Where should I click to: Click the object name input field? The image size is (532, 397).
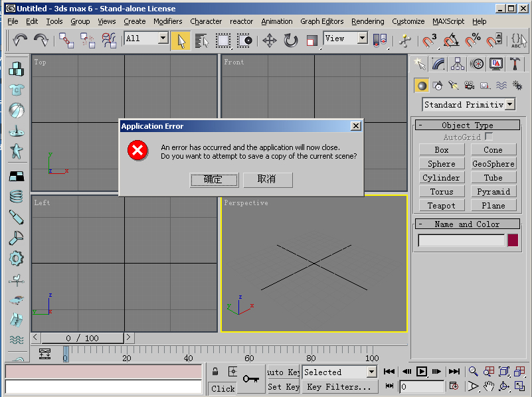(x=462, y=240)
